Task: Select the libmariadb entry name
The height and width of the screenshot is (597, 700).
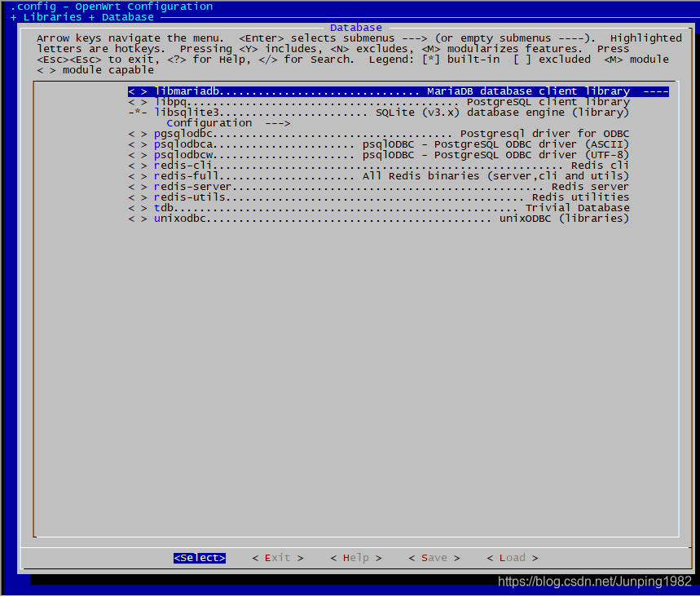Action: pos(187,91)
